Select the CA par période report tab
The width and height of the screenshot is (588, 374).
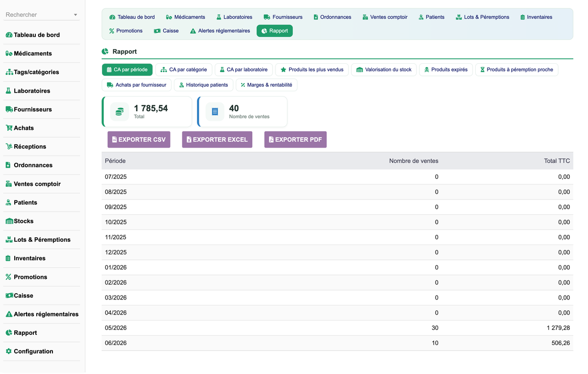pos(127,70)
